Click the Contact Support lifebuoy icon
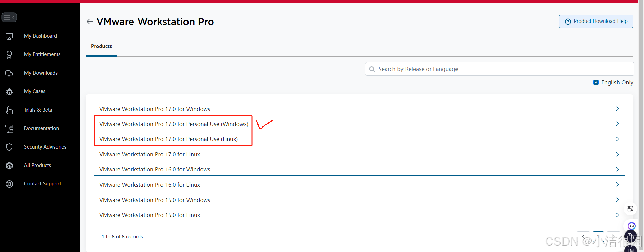The image size is (644, 252). point(9,184)
